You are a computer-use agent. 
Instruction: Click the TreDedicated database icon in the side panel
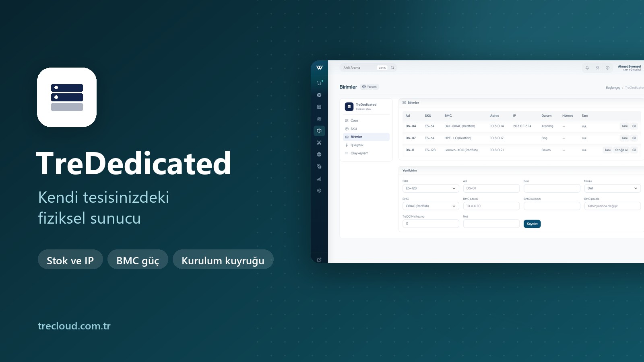pos(349,107)
